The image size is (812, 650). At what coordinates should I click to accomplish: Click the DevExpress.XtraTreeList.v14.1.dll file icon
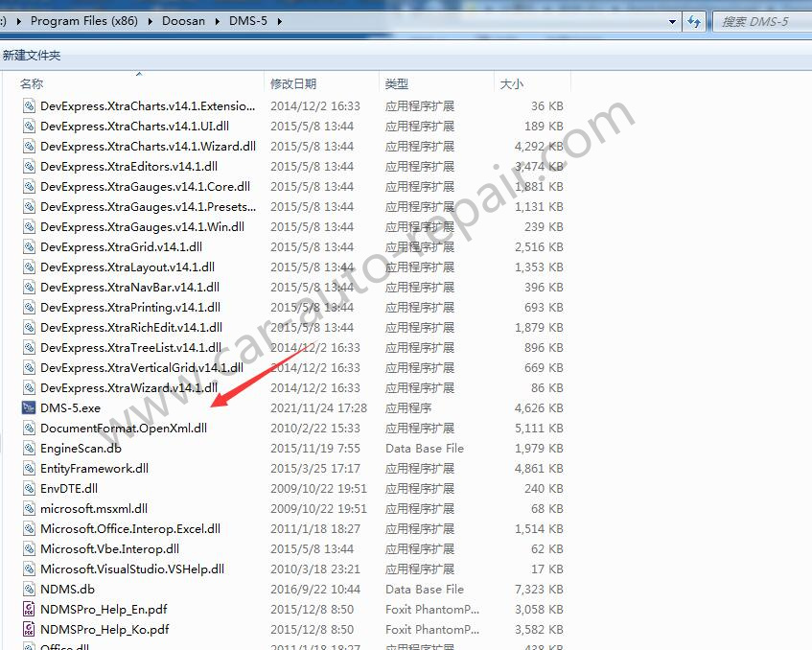pos(29,348)
